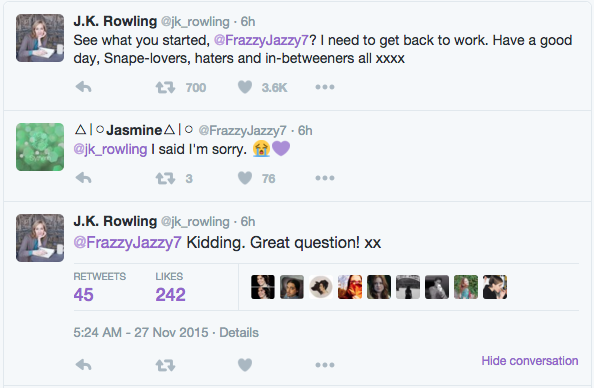Open first liker's avatar in the likes row

[x=263, y=287]
